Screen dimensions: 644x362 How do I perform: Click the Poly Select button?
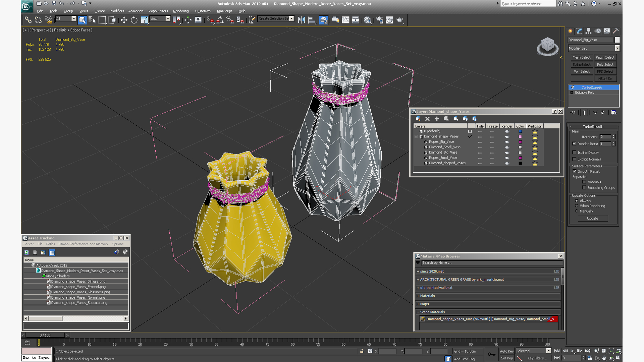click(x=605, y=64)
